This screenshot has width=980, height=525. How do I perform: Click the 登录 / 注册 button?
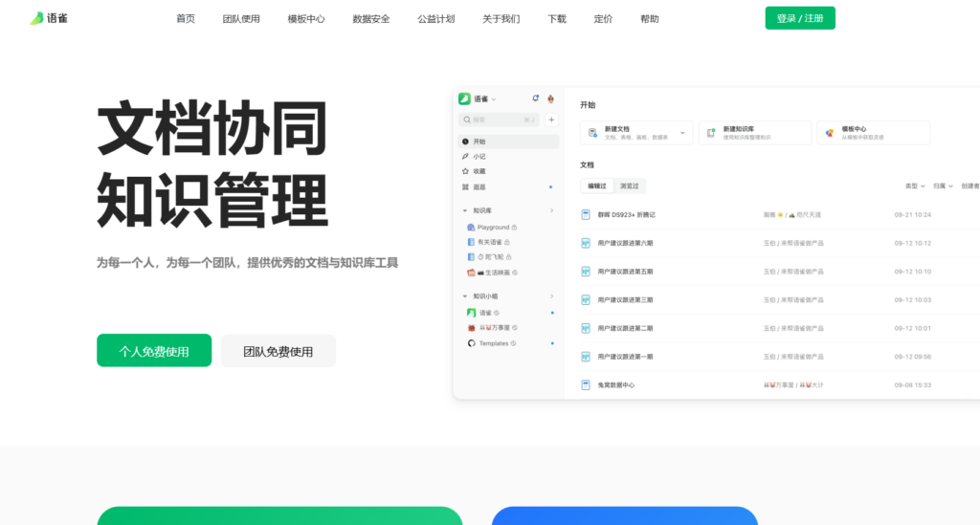tap(799, 18)
